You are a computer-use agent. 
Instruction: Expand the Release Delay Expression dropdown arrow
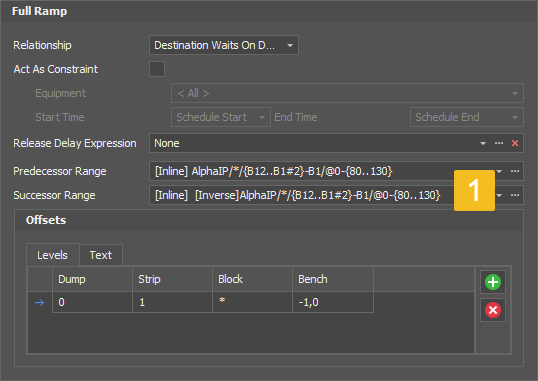coord(483,143)
